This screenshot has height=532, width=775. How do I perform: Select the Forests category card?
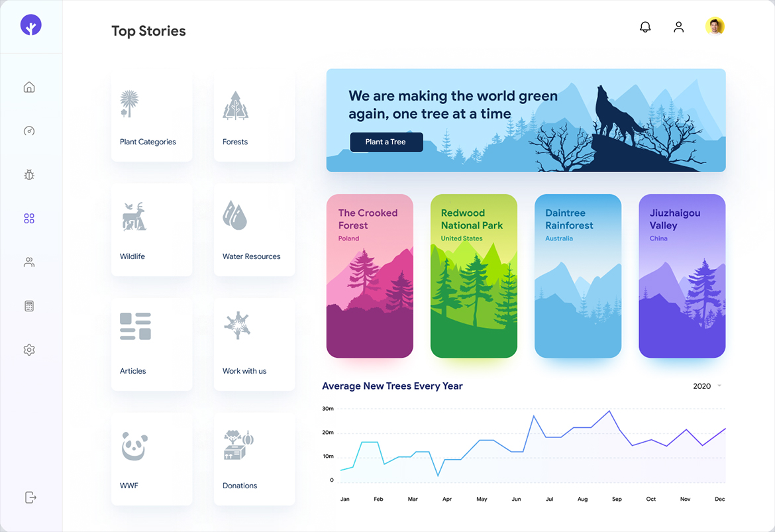pyautogui.click(x=254, y=115)
